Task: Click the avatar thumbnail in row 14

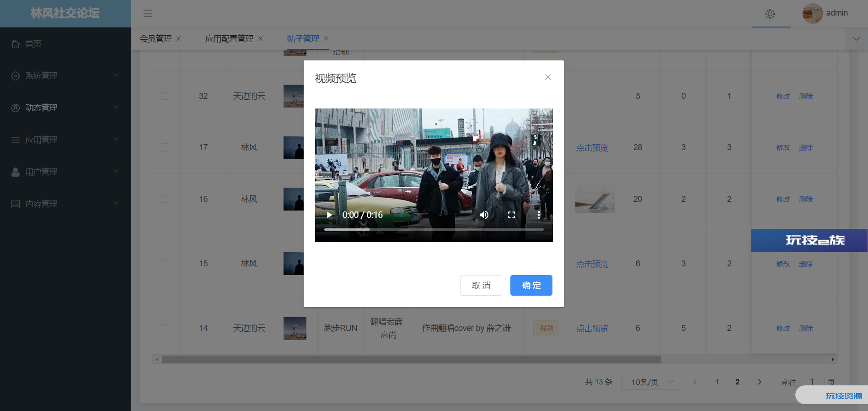Action: tap(295, 329)
